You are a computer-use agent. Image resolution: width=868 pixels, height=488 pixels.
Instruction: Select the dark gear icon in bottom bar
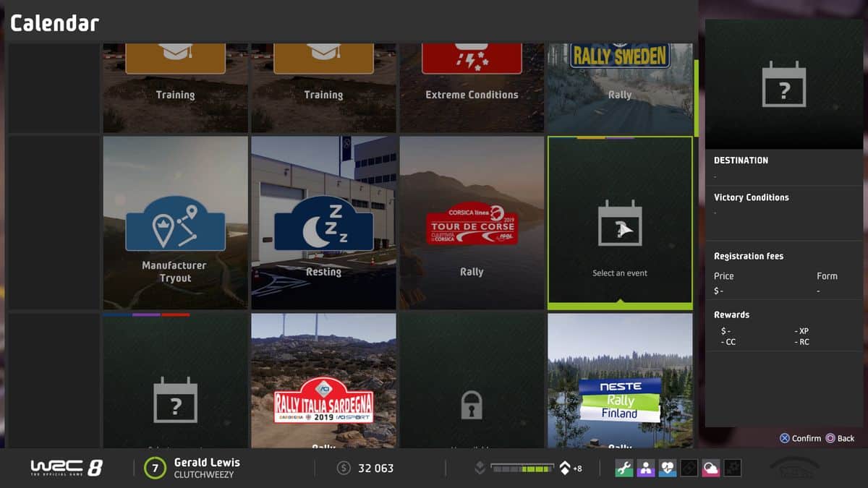click(732, 468)
